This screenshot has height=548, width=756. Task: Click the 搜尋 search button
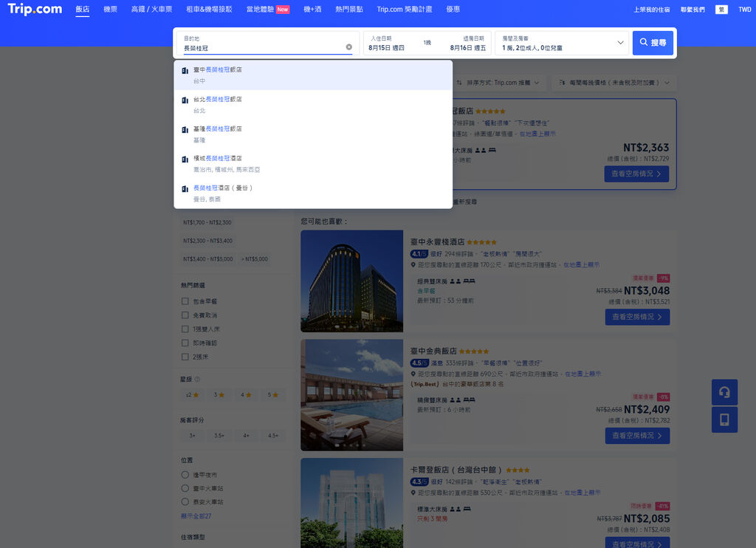click(x=653, y=43)
